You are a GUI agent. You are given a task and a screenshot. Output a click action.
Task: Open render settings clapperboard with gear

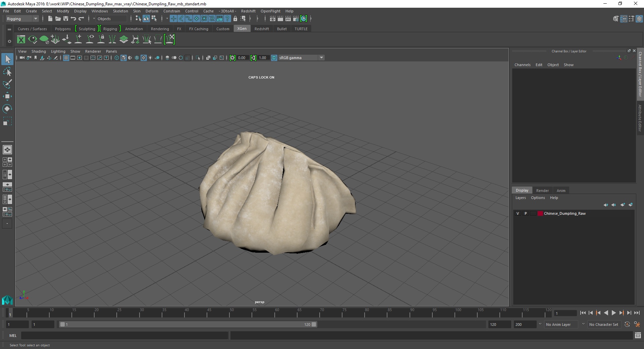296,19
